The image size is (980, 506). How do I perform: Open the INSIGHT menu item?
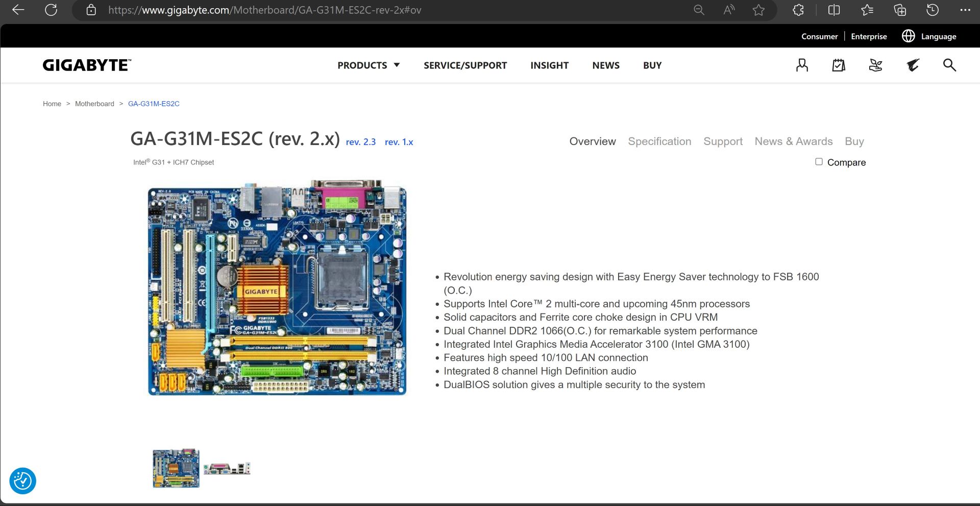[x=549, y=65]
